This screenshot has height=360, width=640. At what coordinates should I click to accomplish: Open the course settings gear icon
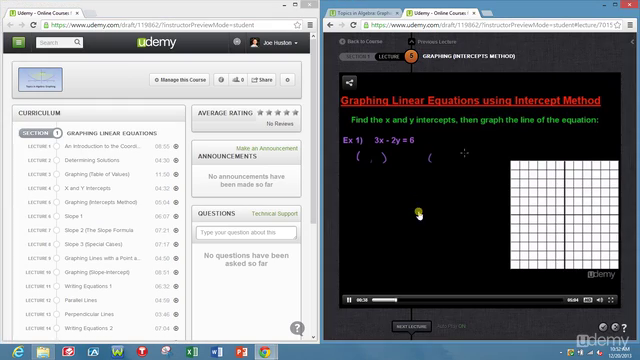(287, 80)
